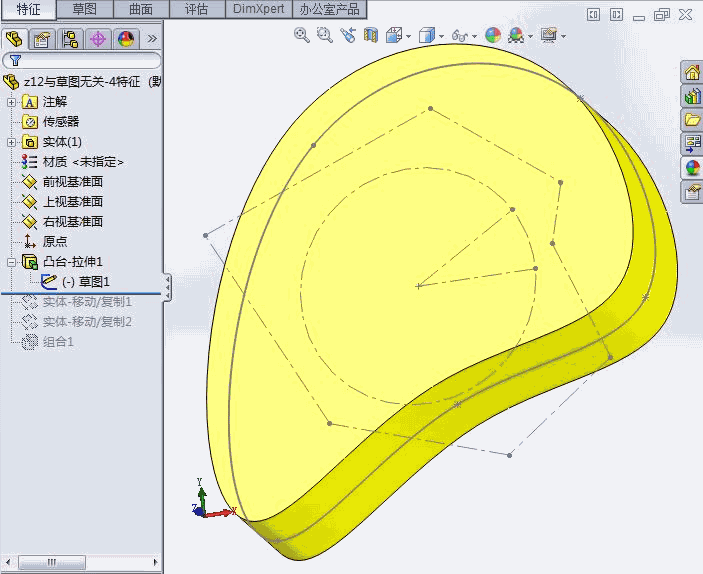Expand the 实体(1) tree node

click(11, 142)
